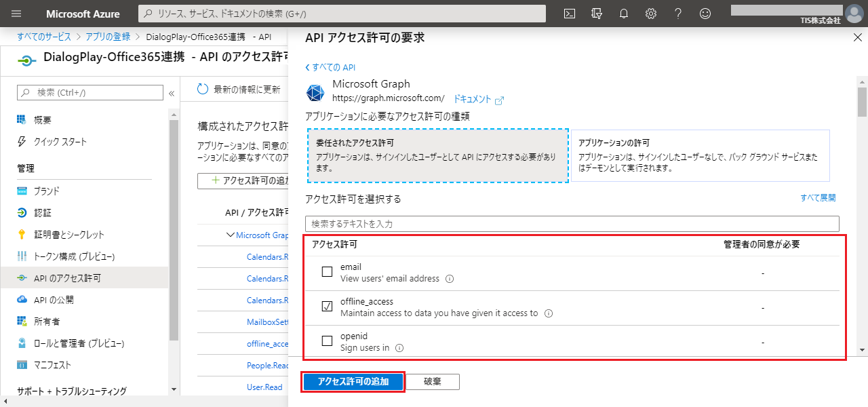Open 概要 in the left menu
868x407 pixels.
(x=42, y=120)
